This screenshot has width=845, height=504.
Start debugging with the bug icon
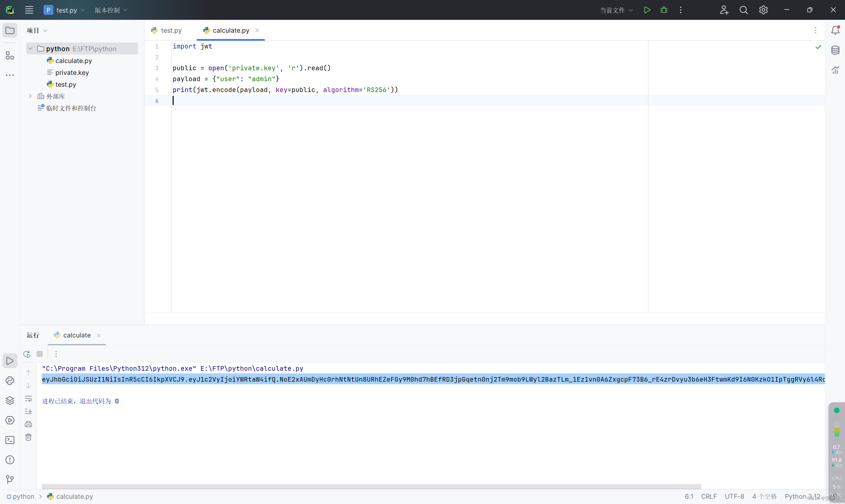coord(663,10)
